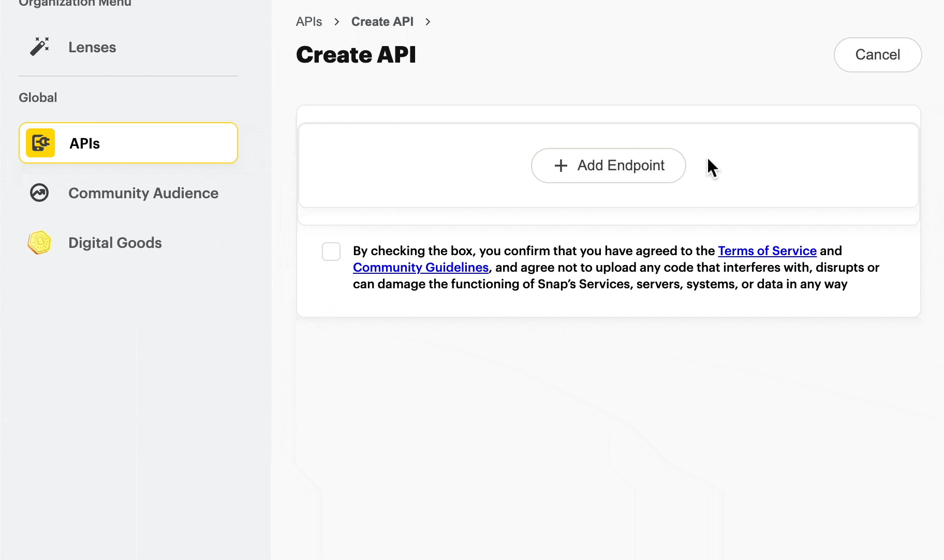Click the Global section label in sidebar

click(38, 97)
